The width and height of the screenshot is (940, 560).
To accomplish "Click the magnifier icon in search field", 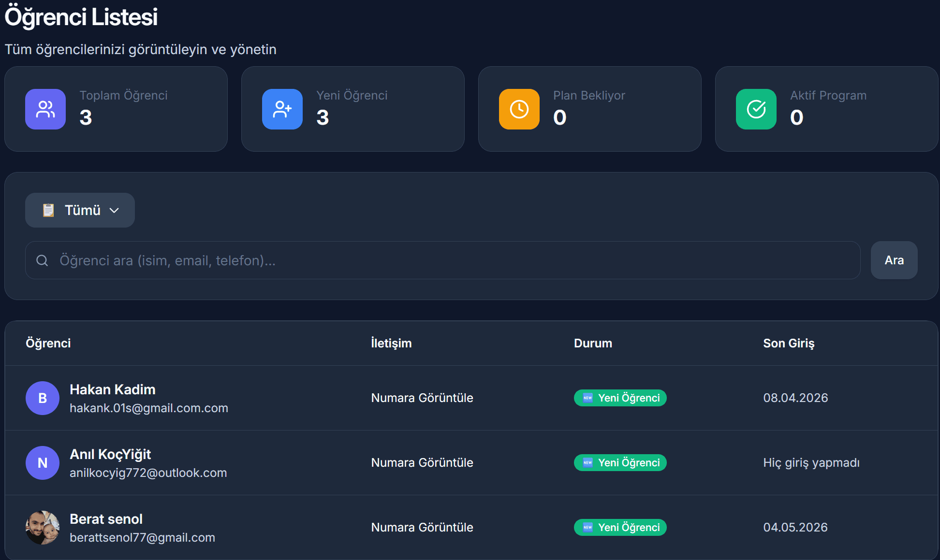I will click(x=42, y=260).
